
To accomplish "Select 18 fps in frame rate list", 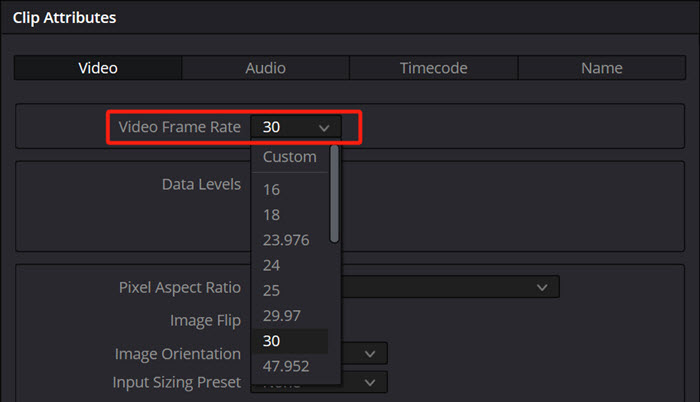I will point(290,215).
